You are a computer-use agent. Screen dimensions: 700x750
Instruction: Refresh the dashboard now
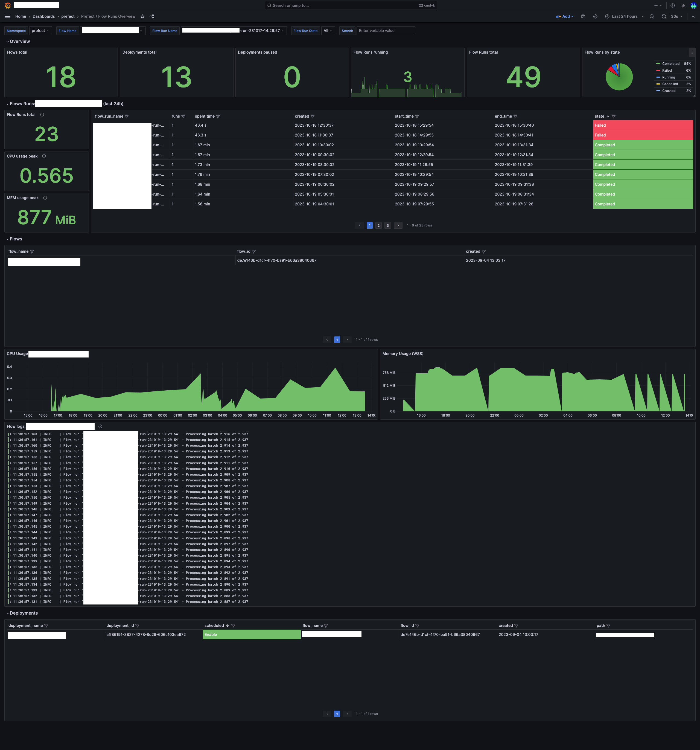point(664,17)
